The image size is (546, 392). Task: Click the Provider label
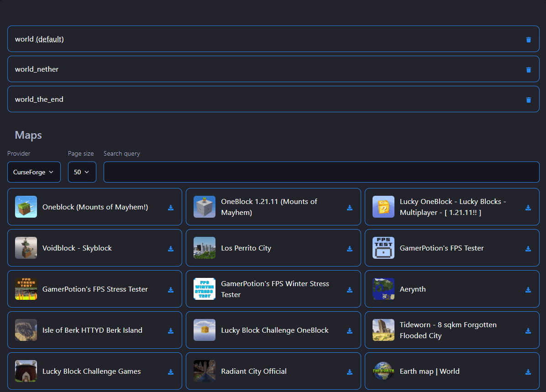pyautogui.click(x=19, y=153)
